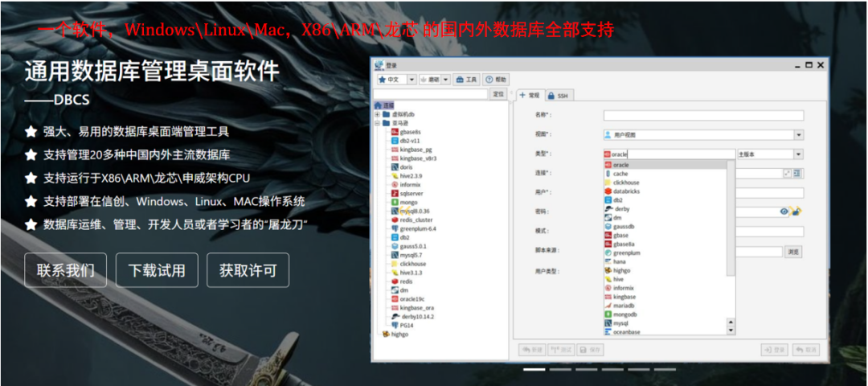The height and width of the screenshot is (386, 868).
Task: Click the 取消 cancel button
Action: coord(805,350)
